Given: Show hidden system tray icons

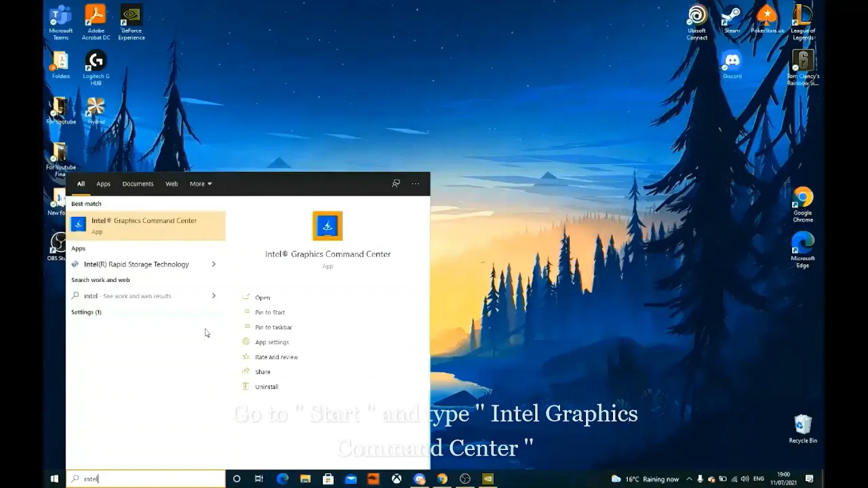Looking at the screenshot, I should (689, 479).
